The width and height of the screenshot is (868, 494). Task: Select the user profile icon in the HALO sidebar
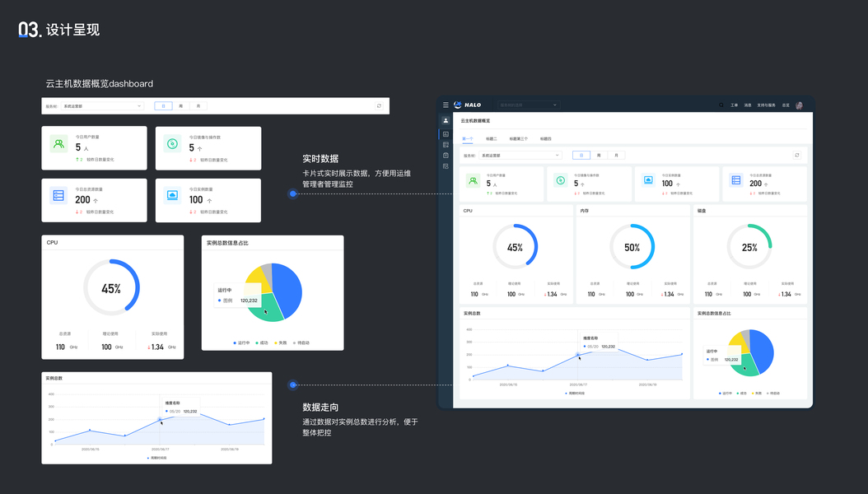(x=446, y=120)
